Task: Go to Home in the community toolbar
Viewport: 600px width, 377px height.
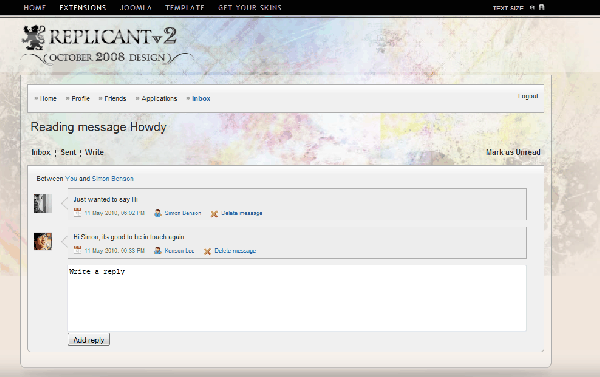Action: point(48,98)
